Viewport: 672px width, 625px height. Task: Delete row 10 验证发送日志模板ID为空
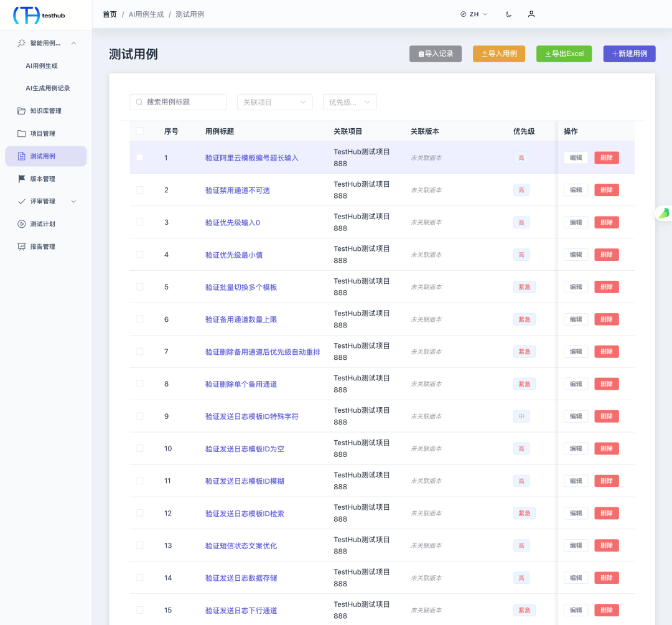click(607, 448)
